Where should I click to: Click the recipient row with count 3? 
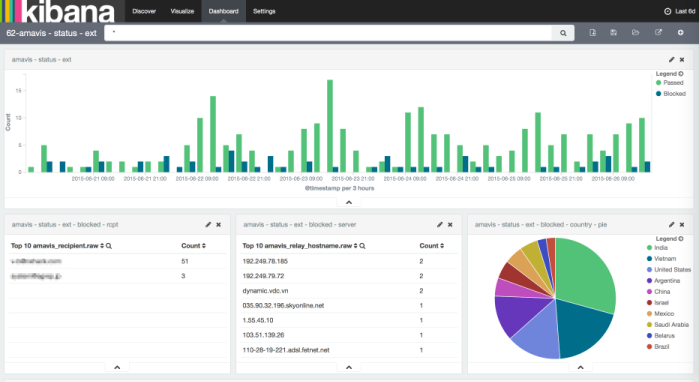(117, 276)
